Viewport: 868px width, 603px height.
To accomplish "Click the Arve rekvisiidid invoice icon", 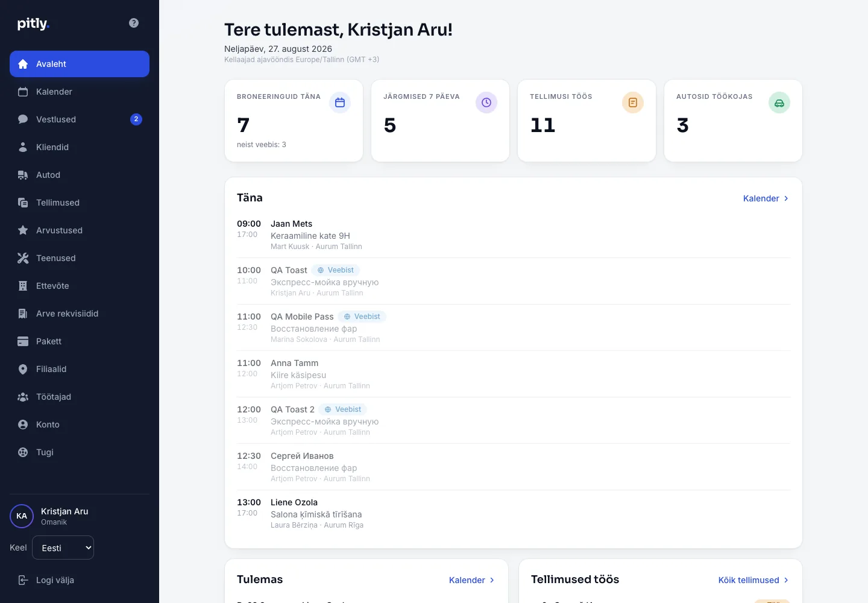I will 23,314.
